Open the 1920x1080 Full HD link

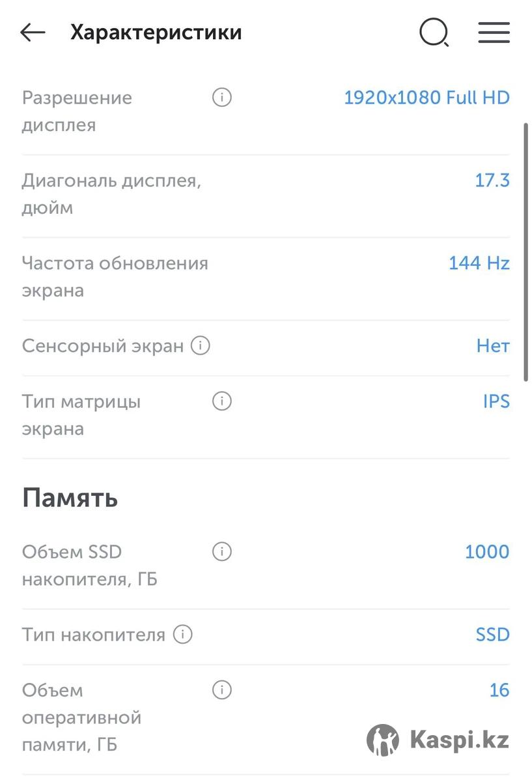coord(427,98)
